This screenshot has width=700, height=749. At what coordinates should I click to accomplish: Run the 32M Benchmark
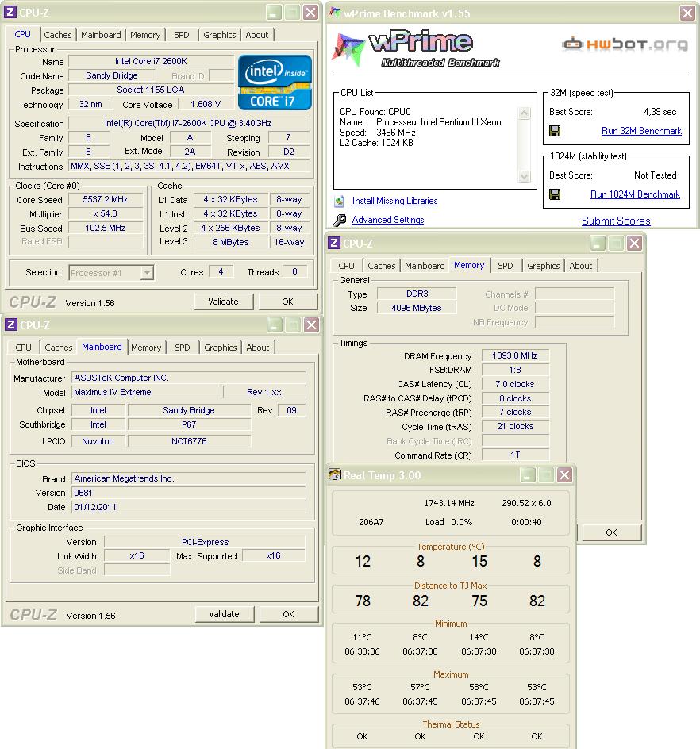[641, 131]
